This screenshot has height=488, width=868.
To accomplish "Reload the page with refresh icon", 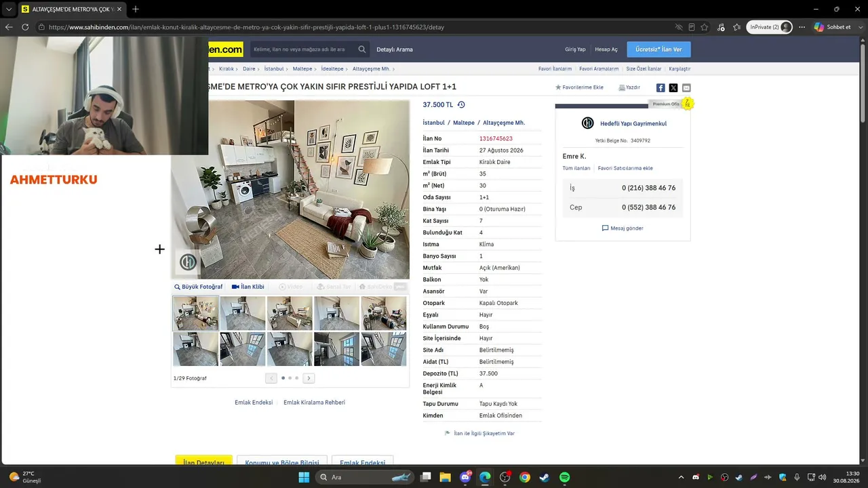I will 25,27.
